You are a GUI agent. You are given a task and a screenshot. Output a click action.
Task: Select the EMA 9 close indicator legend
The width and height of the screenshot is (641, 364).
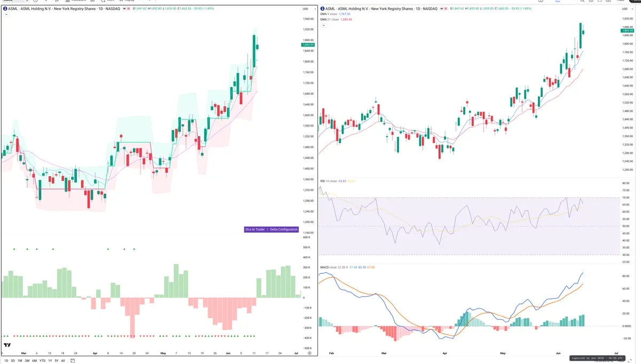329,14
